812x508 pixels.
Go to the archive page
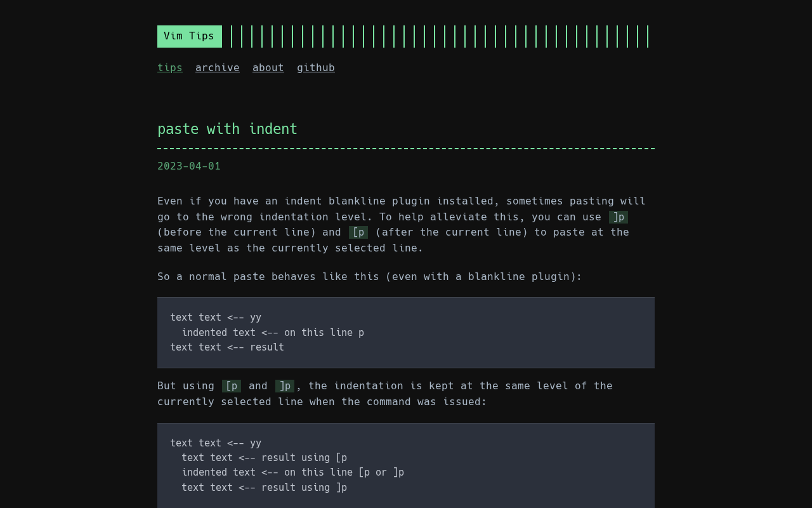[217, 68]
